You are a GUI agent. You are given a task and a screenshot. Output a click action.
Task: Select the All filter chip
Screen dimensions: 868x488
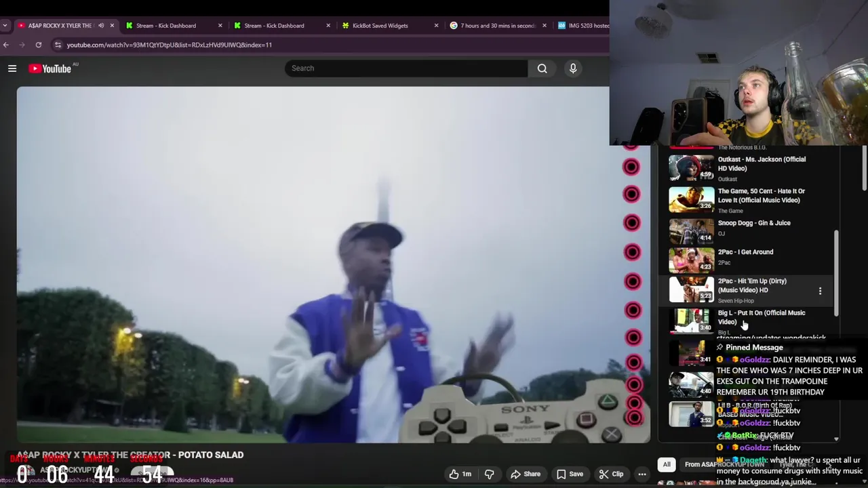click(667, 464)
